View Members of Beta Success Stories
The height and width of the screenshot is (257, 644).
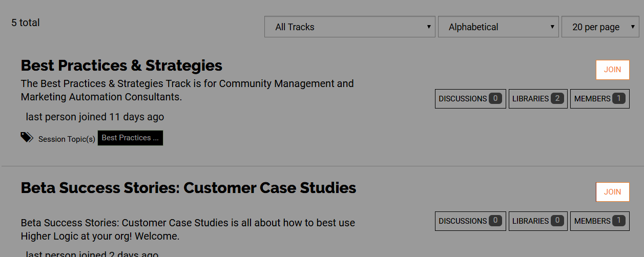point(599,221)
